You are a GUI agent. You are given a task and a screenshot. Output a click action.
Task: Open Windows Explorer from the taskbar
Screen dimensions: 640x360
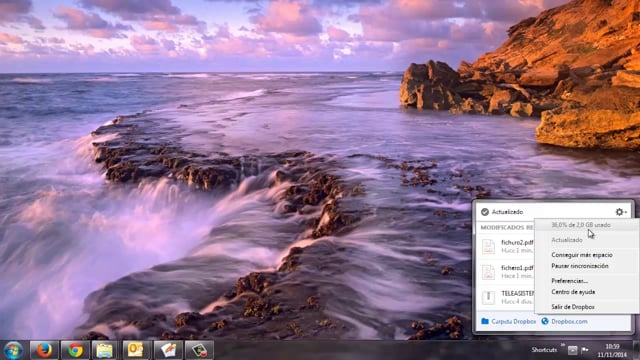click(104, 350)
